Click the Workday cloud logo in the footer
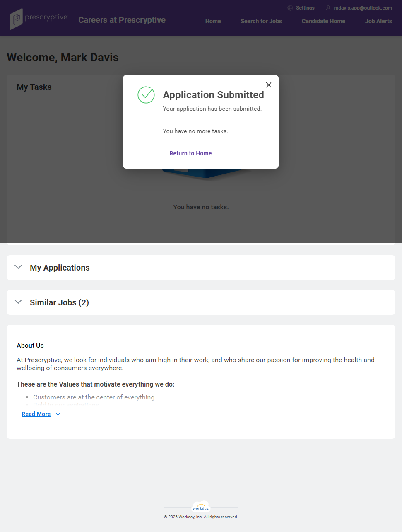402x532 pixels. [201, 507]
